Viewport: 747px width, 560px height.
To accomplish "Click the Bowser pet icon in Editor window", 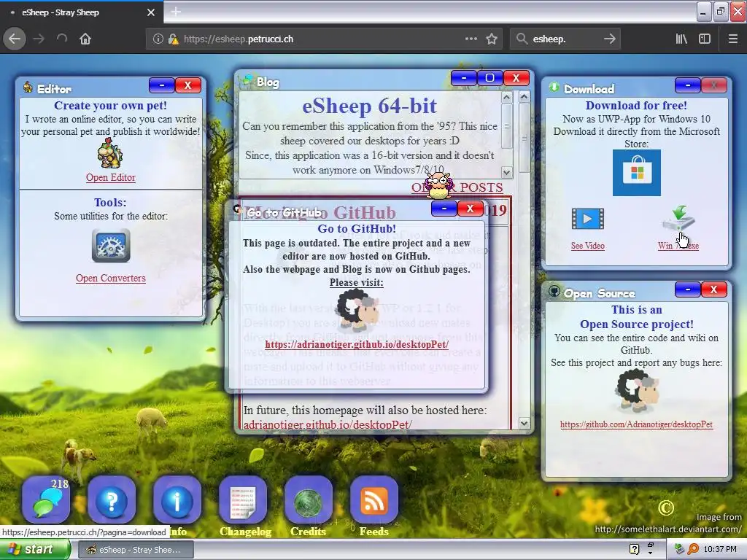I will coord(110,153).
